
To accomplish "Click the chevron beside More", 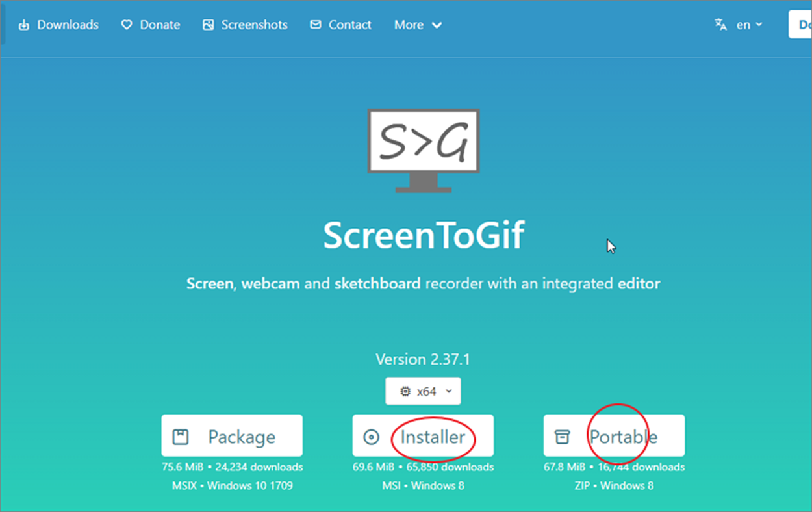I will point(437,25).
